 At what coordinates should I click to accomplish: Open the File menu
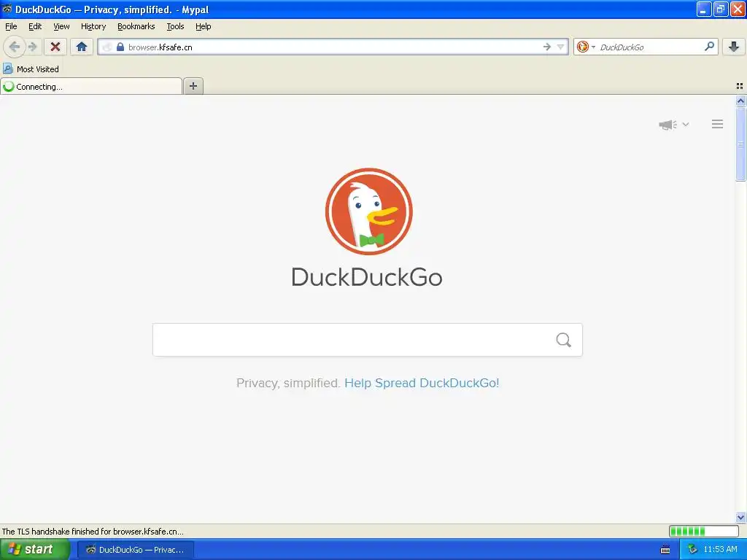(x=11, y=26)
